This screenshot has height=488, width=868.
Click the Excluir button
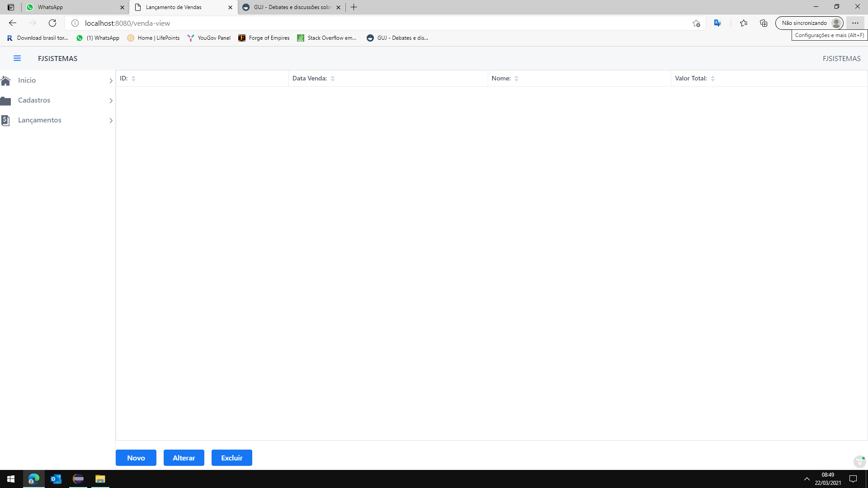(231, 458)
